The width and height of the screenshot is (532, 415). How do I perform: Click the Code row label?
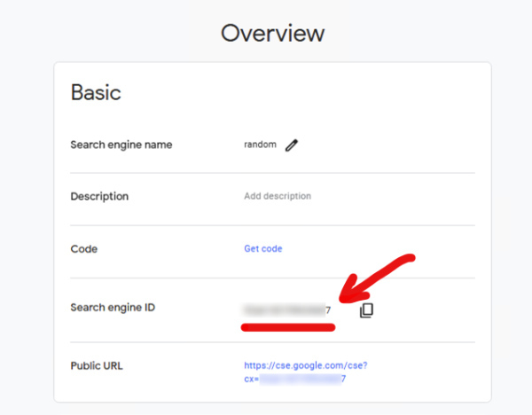(83, 249)
